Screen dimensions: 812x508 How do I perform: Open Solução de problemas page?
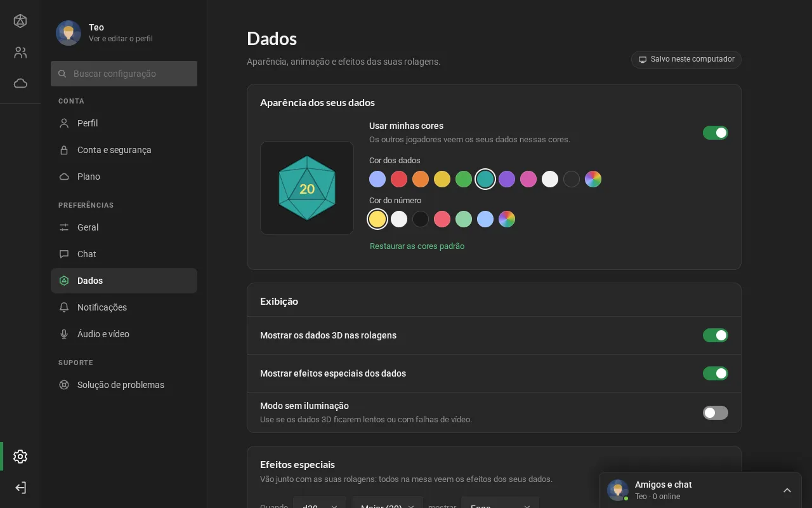pos(124,385)
